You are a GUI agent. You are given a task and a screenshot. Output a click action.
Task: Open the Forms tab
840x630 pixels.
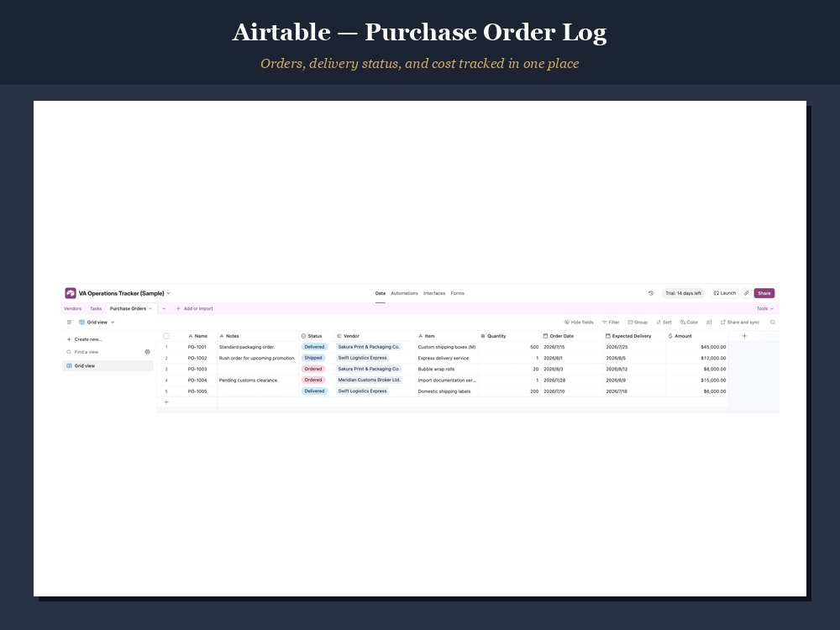pos(458,293)
